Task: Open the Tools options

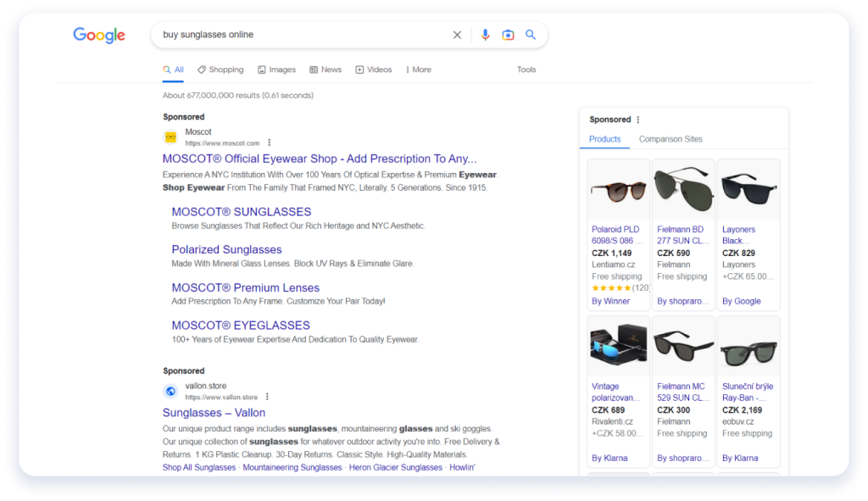Action: [x=526, y=70]
